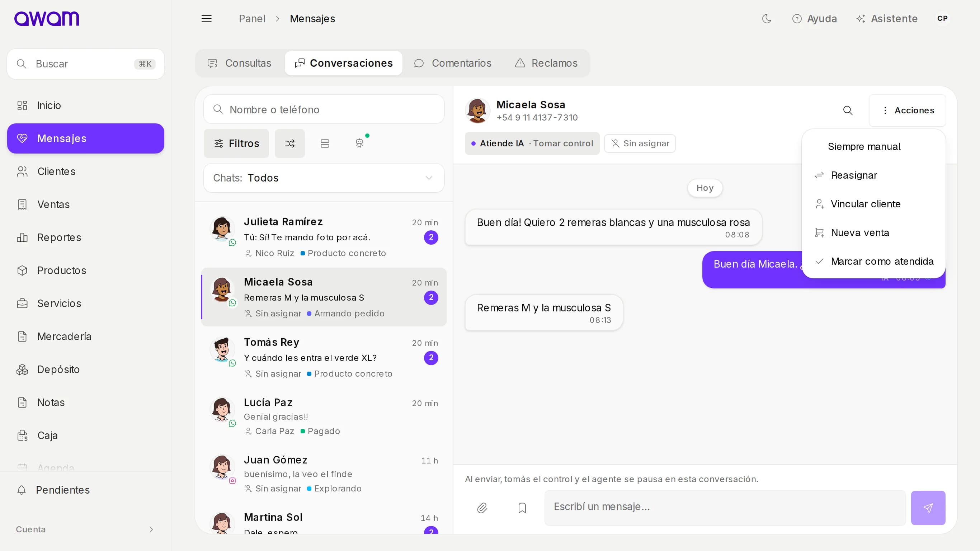
Task: Click the Acciones menu button
Action: point(907,110)
